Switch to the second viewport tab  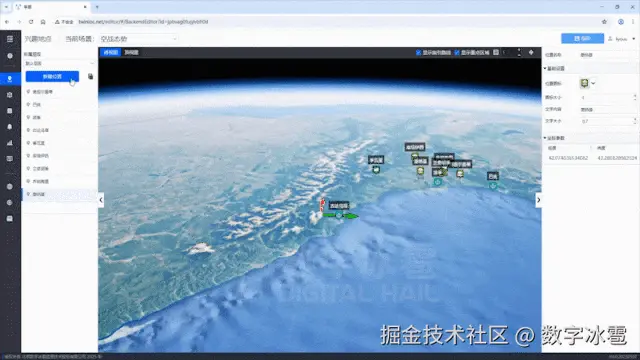point(131,52)
